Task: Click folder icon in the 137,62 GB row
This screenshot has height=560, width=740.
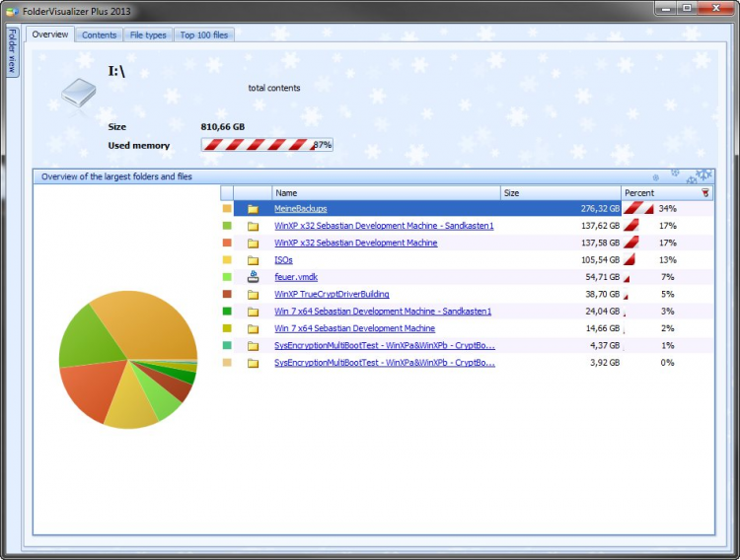Action: (x=253, y=227)
